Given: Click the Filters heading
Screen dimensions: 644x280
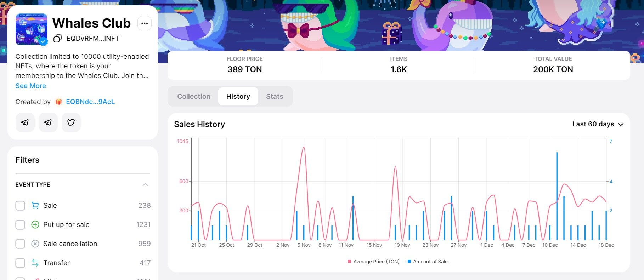Looking at the screenshot, I should pyautogui.click(x=27, y=160).
